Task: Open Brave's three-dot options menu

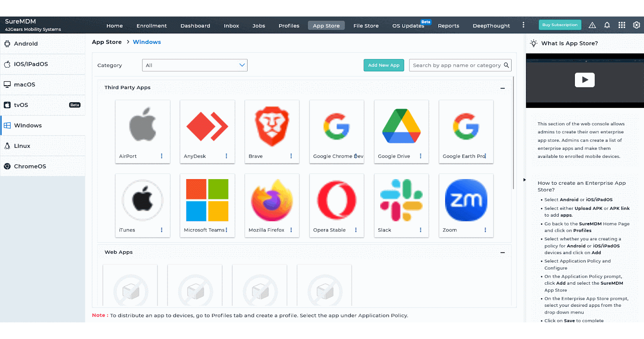Action: tap(291, 156)
